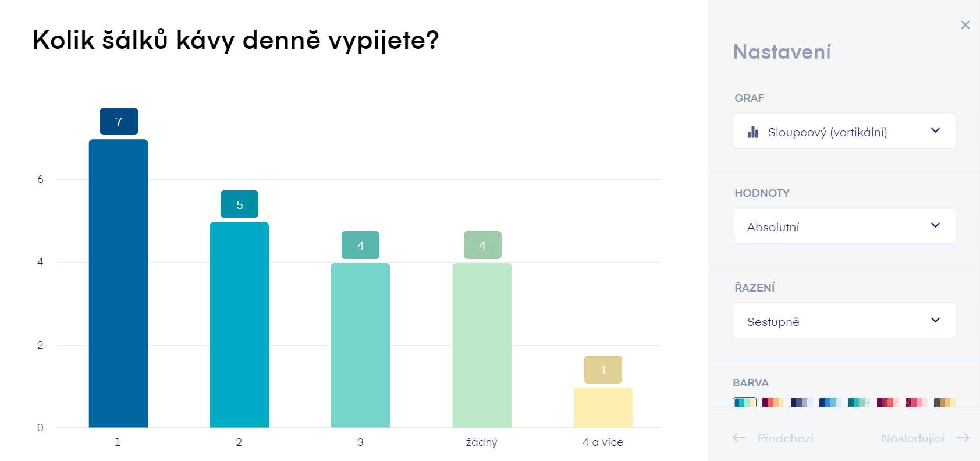The width and height of the screenshot is (980, 461).
Task: Click the dark blue bar for answer 1
Action: [x=118, y=283]
